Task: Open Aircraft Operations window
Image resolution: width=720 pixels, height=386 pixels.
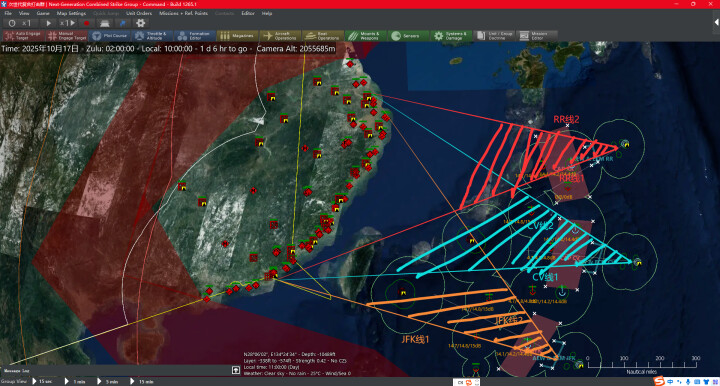Action: point(281,36)
